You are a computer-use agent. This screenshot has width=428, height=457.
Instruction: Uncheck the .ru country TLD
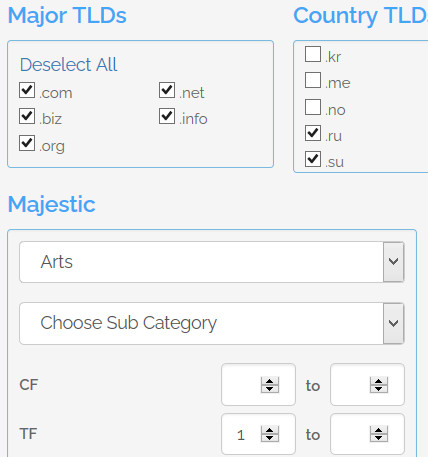[x=313, y=133]
